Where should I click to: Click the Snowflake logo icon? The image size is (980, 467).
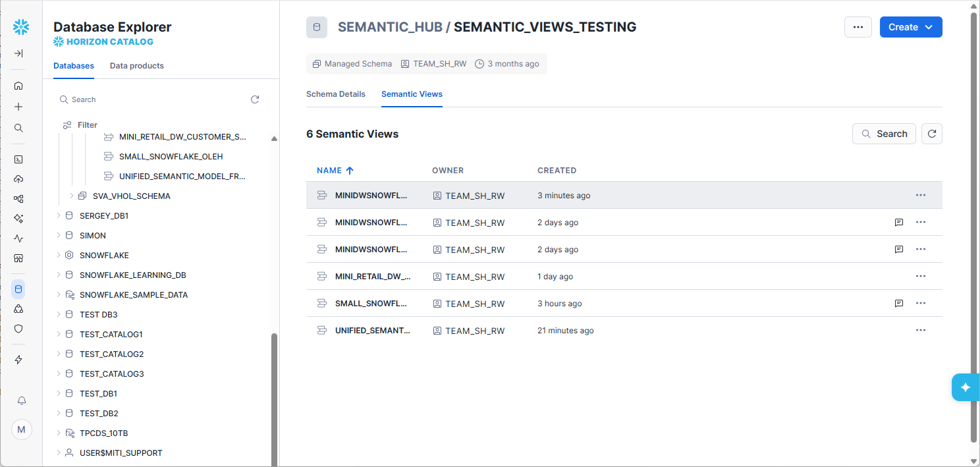click(x=21, y=27)
